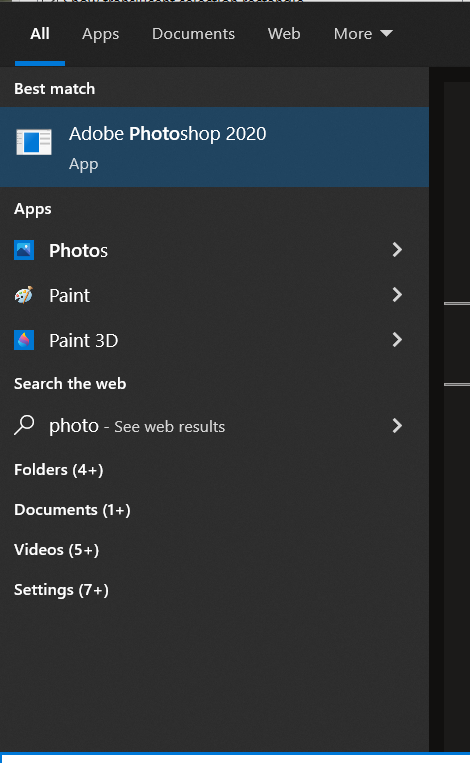Expand the photo web results chevron

397,425
